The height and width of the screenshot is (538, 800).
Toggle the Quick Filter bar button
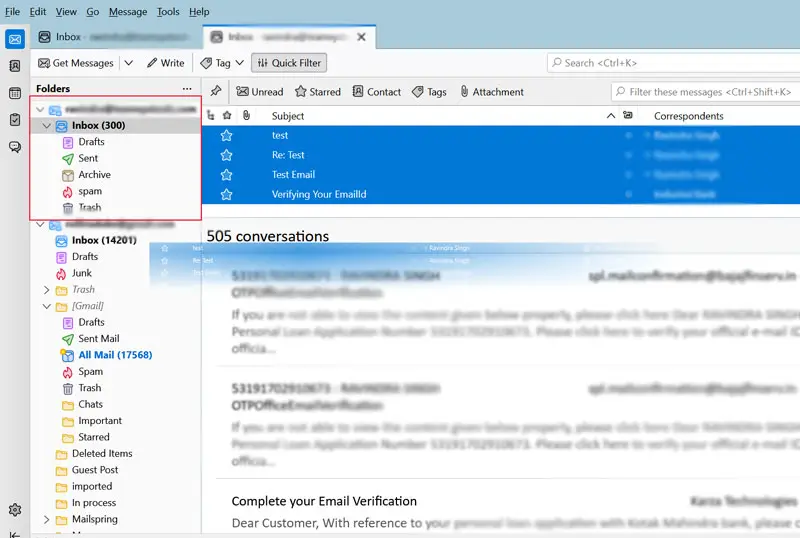(x=289, y=63)
